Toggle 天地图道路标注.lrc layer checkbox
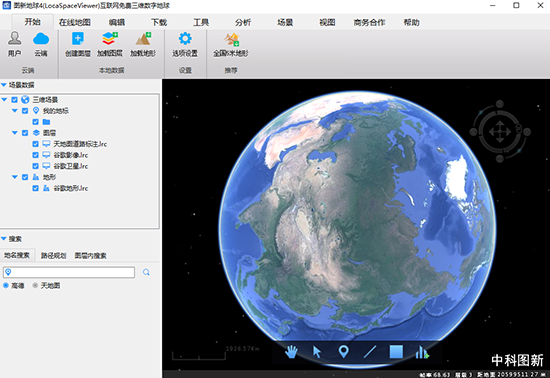550x378 pixels. tap(35, 144)
